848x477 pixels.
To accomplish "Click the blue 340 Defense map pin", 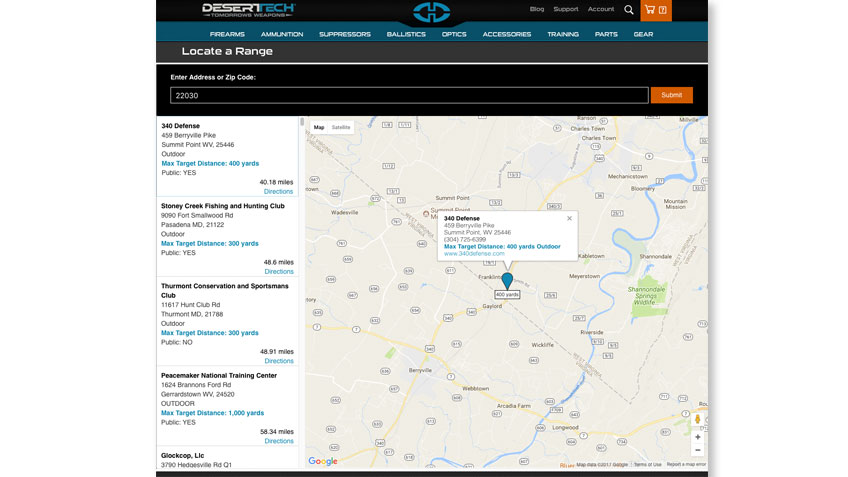I will coord(507,282).
